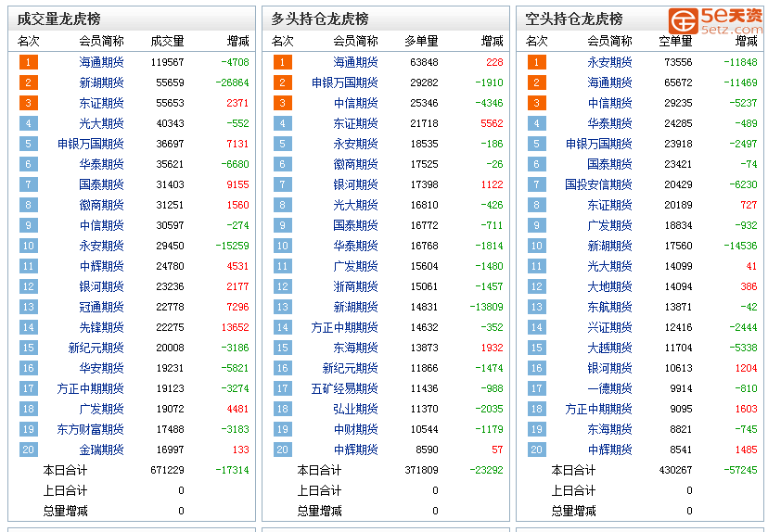Click the 多头持仓龙虎榜 panel title
Screen dimensions: 768x532
pos(320,19)
